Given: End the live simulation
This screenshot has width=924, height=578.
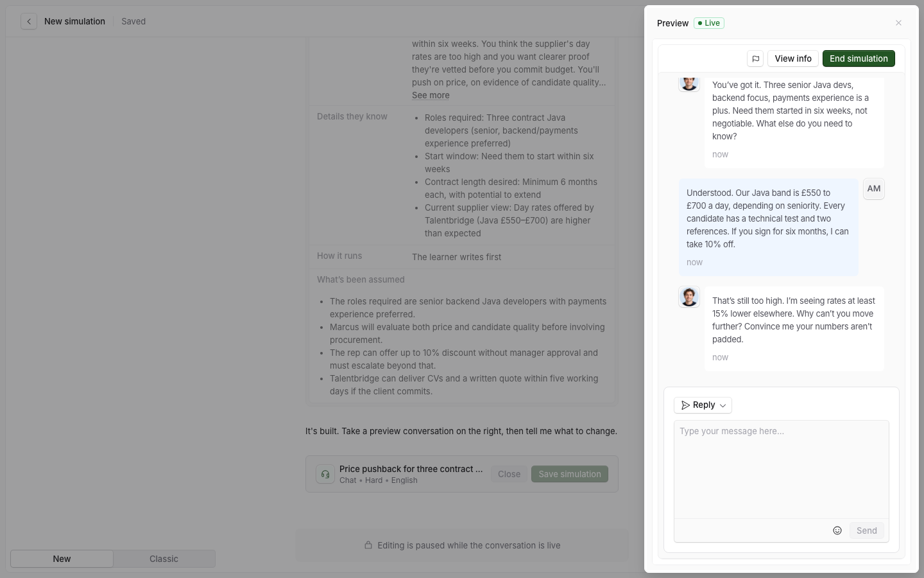Looking at the screenshot, I should tap(859, 58).
